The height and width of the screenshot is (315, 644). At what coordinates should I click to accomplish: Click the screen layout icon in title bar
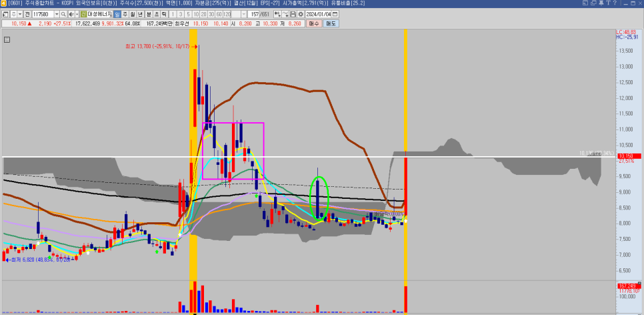tap(585, 3)
